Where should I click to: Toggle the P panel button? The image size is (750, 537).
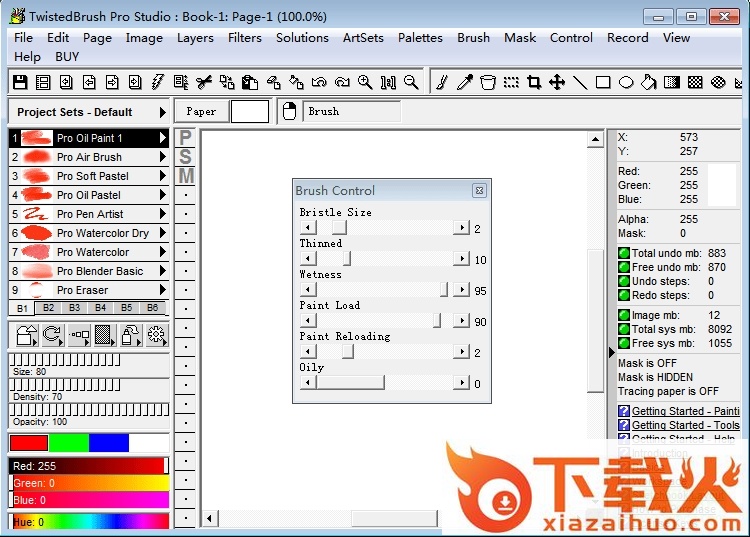186,138
